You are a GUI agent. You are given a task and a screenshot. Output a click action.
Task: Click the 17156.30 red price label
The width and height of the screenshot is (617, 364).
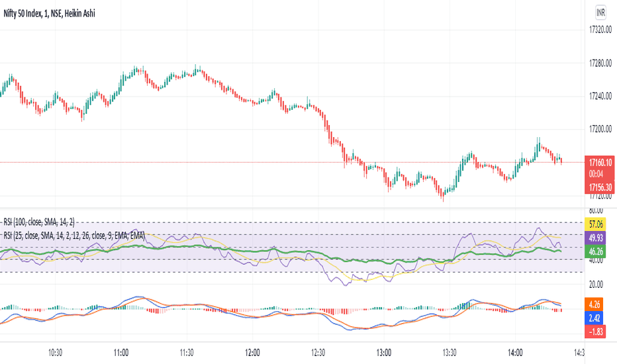click(600, 187)
